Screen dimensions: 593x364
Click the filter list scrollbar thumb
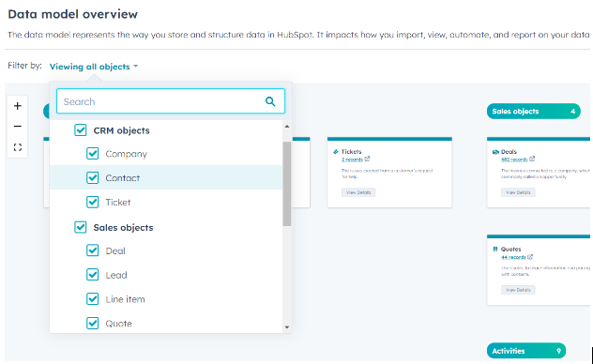pos(287,184)
